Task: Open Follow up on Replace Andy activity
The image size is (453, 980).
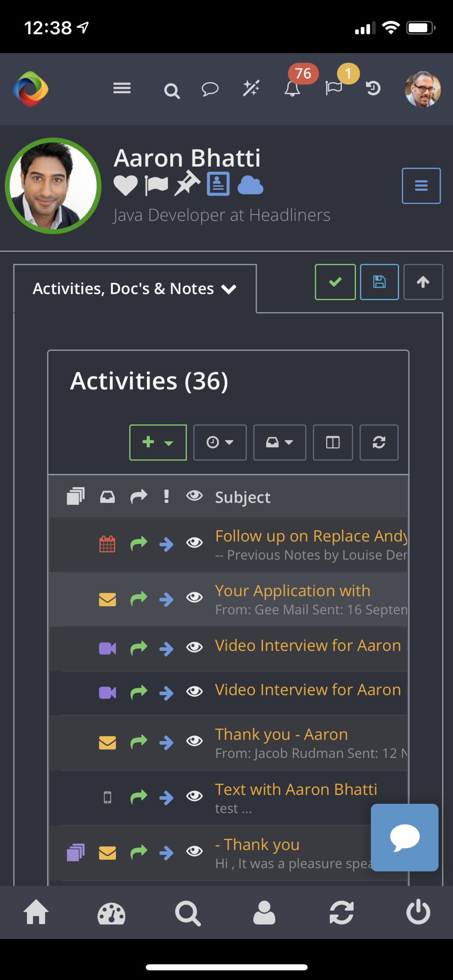Action: 311,536
